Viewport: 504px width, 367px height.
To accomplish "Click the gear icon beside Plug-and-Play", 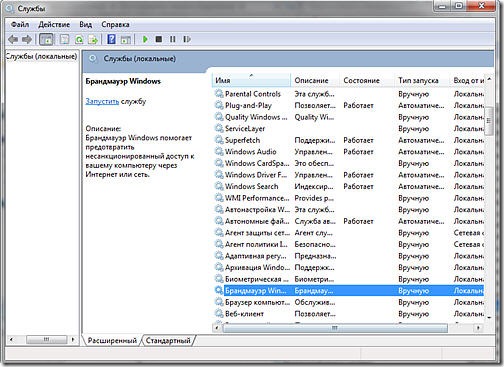I will click(x=219, y=105).
